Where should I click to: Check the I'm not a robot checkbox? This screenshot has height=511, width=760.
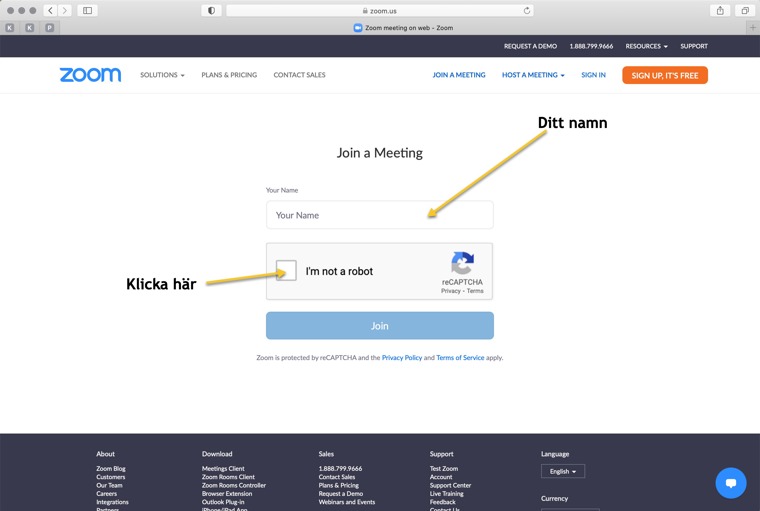[x=286, y=271]
